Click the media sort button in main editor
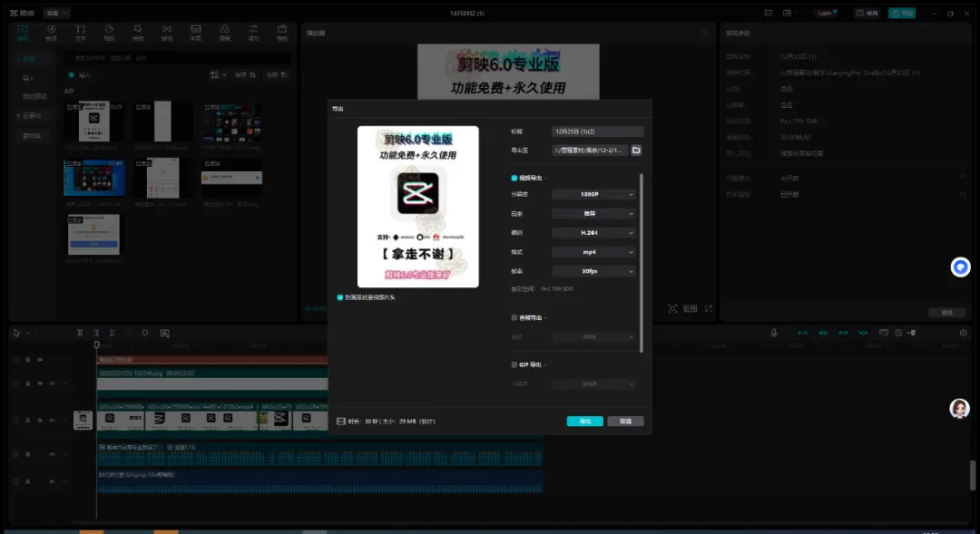This screenshot has height=534, width=980. (x=245, y=75)
